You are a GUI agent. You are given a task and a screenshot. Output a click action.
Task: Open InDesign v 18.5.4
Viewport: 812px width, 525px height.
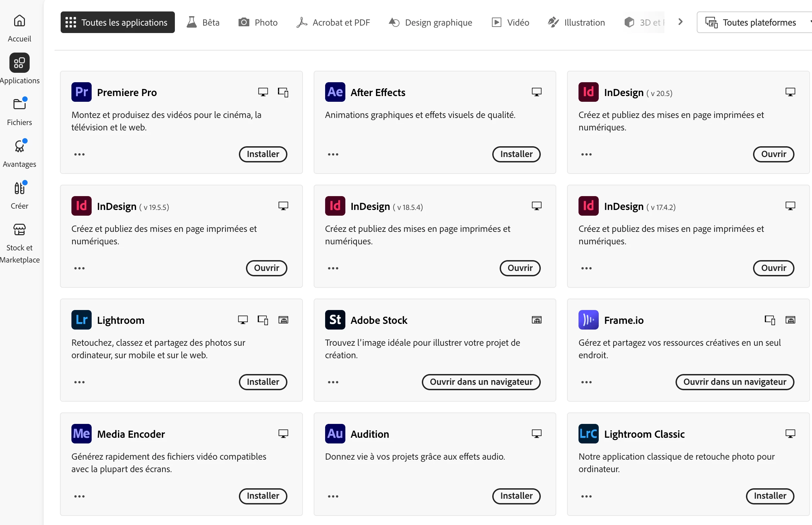(520, 268)
